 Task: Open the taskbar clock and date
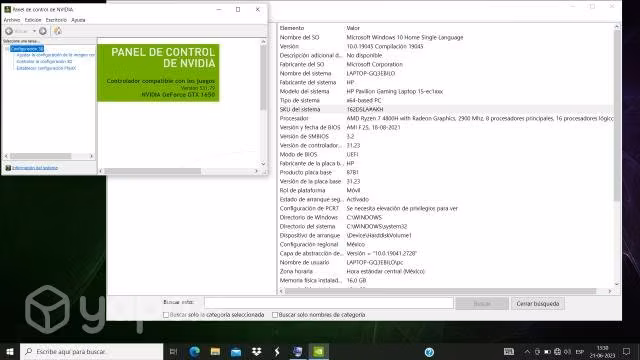point(602,351)
